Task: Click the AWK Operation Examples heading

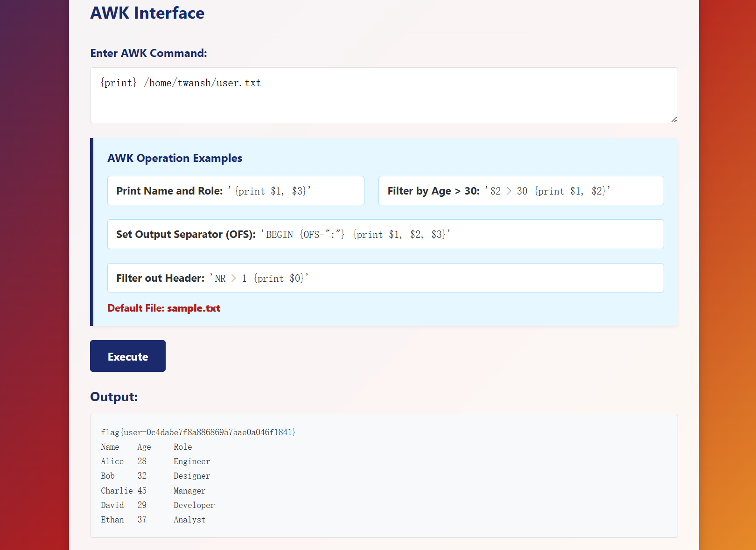Action: click(x=175, y=158)
